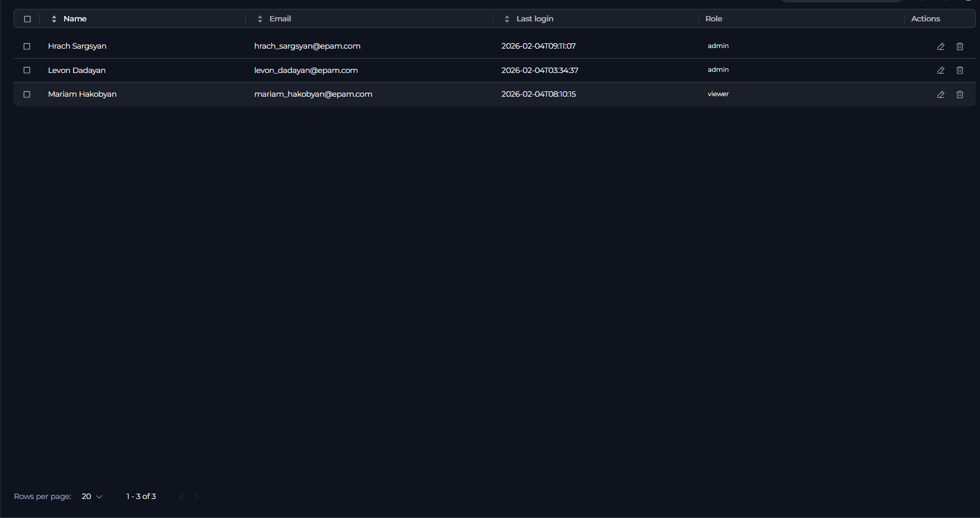This screenshot has height=518, width=980.
Task: Sort the table by Name column icon
Action: [54, 19]
